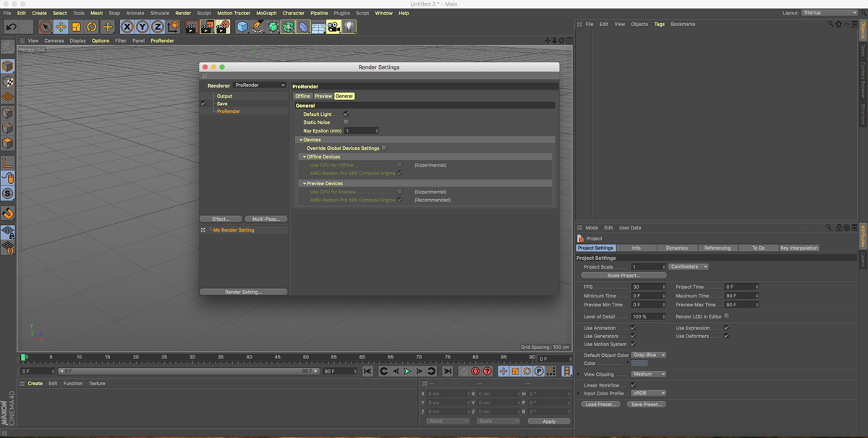Switch to the Offline tab
868x438 pixels.
click(x=302, y=96)
